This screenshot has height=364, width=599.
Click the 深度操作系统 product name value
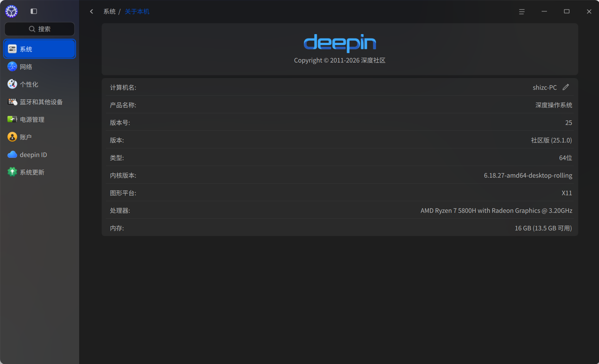(554, 105)
